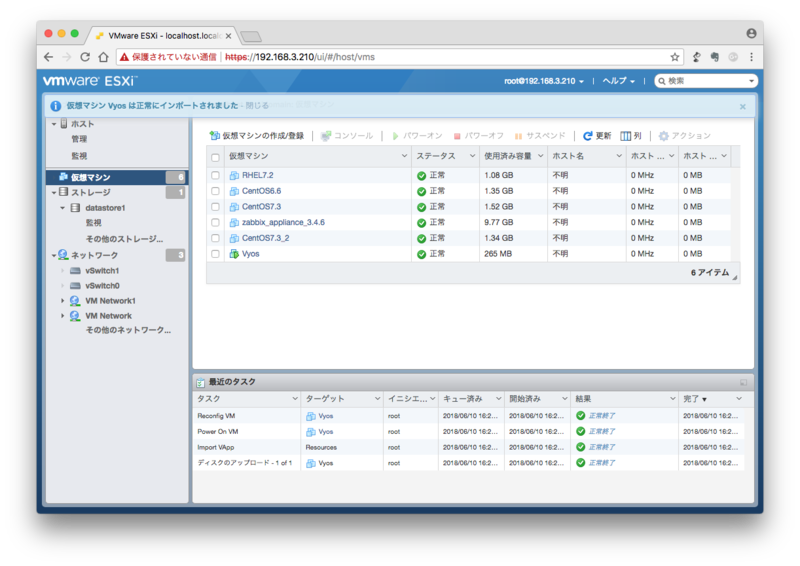Image resolution: width=800 pixels, height=566 pixels.
Task: Select 仮想マシン in the navigator
Action: (117, 177)
